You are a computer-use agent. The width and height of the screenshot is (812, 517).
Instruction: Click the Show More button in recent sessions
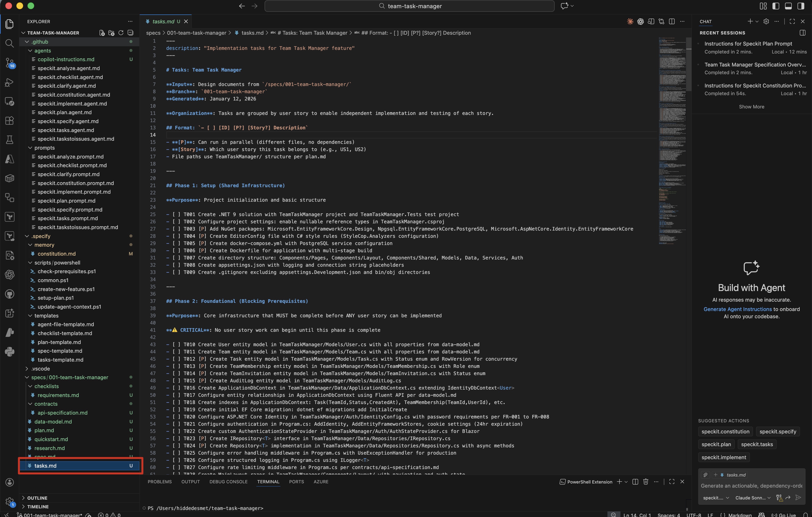pyautogui.click(x=752, y=106)
